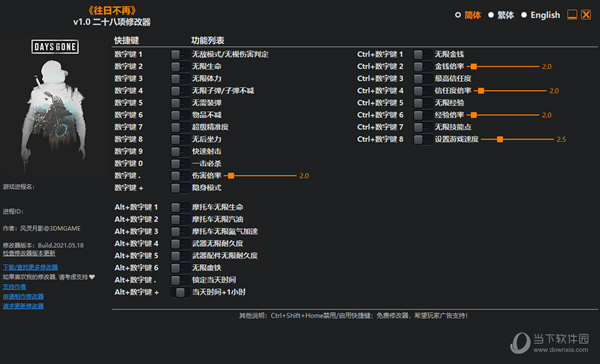
Task: Click the 伤害倍率 slider handle
Action: point(231,176)
